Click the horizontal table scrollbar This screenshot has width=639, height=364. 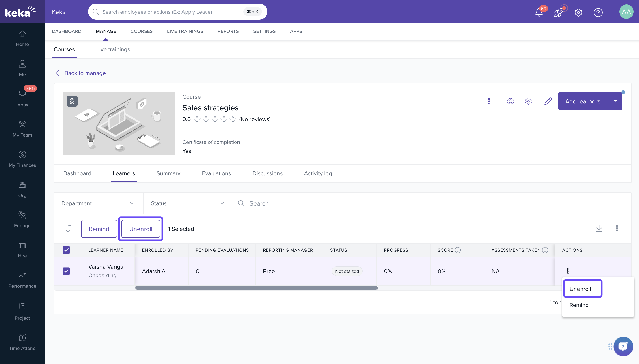click(256, 288)
